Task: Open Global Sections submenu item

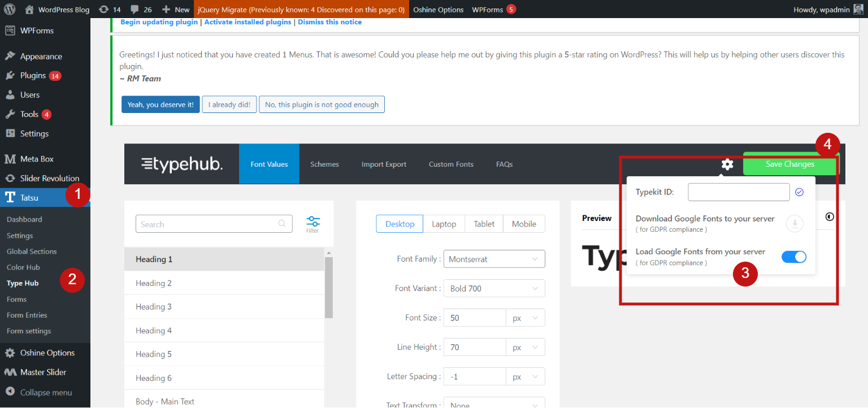Action: coord(32,251)
